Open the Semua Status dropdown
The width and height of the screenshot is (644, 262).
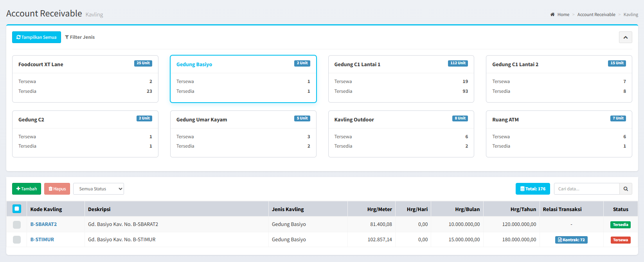click(x=99, y=189)
